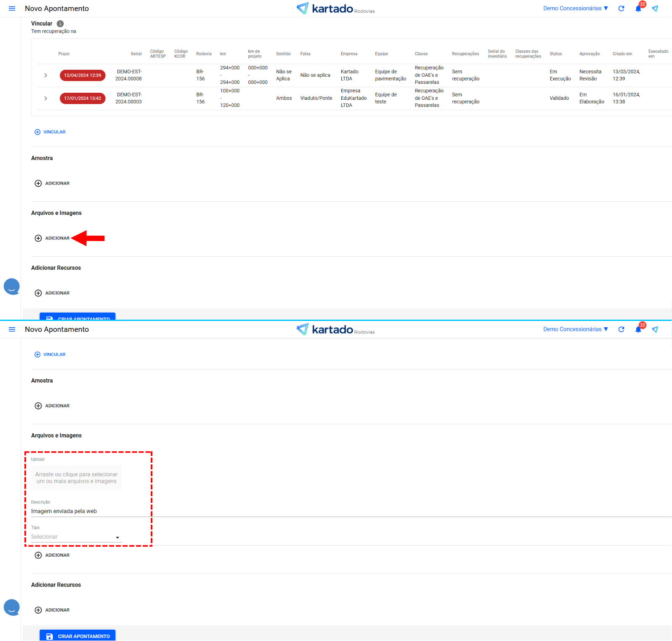672x641 pixels.
Task: Expand row DEMO-EST-2024.00008 with its chevron
Action: (x=46, y=76)
